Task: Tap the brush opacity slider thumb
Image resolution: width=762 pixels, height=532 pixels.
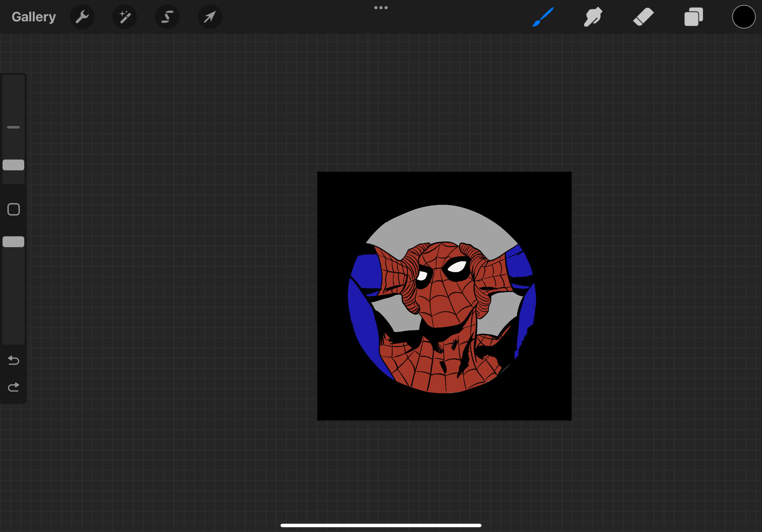Action: 13,242
